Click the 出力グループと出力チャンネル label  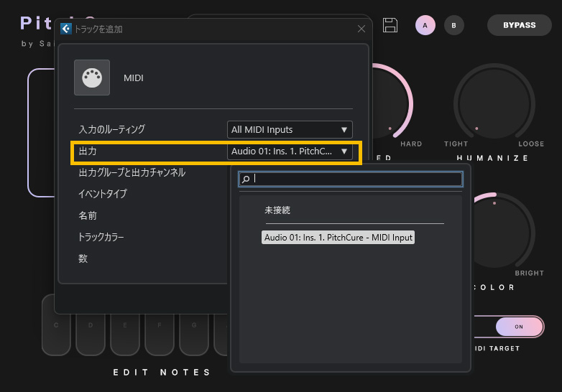pyautogui.click(x=132, y=172)
